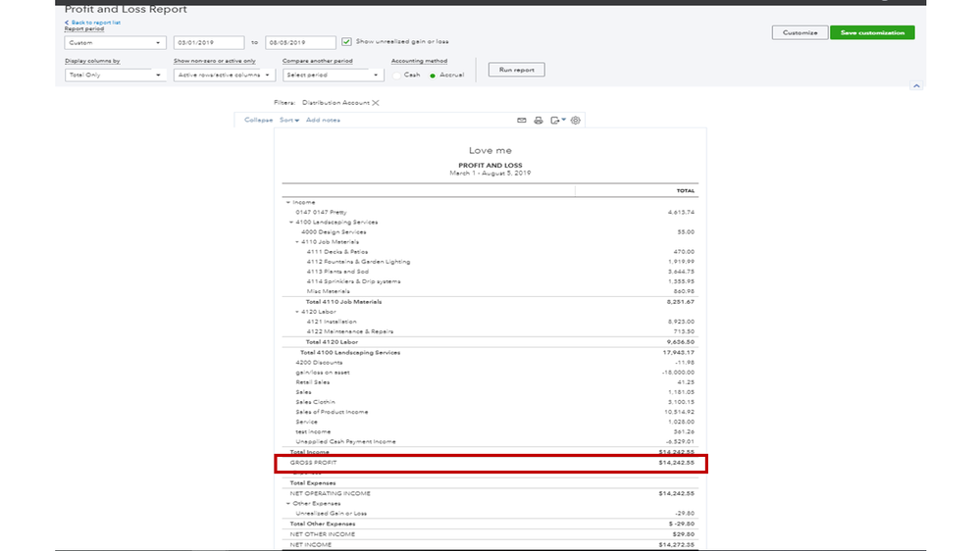980x551 pixels.
Task: Click the start date field 03/01/2019
Action: point(208,43)
